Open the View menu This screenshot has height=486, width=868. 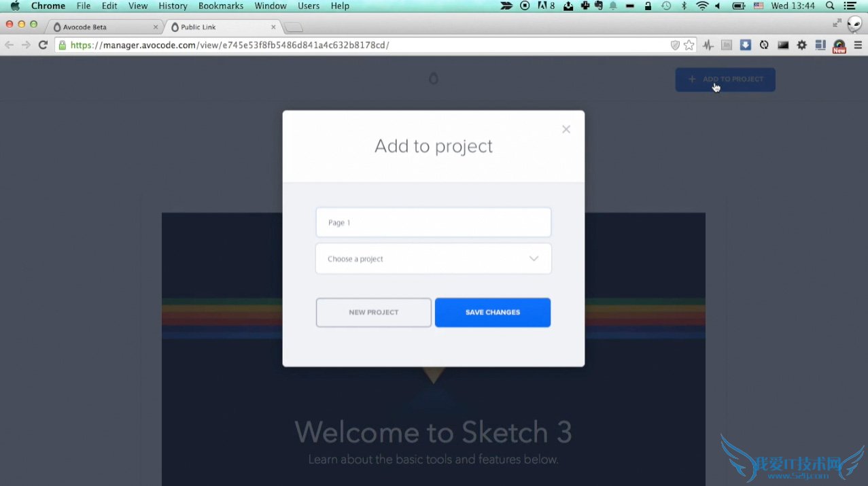click(138, 6)
